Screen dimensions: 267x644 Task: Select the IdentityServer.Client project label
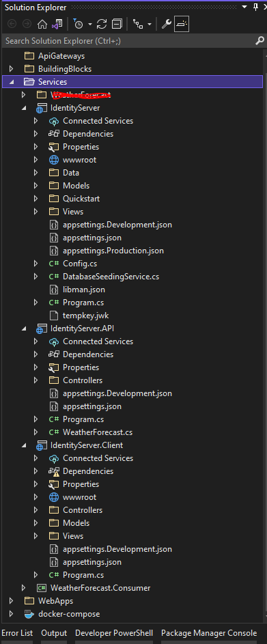point(87,445)
